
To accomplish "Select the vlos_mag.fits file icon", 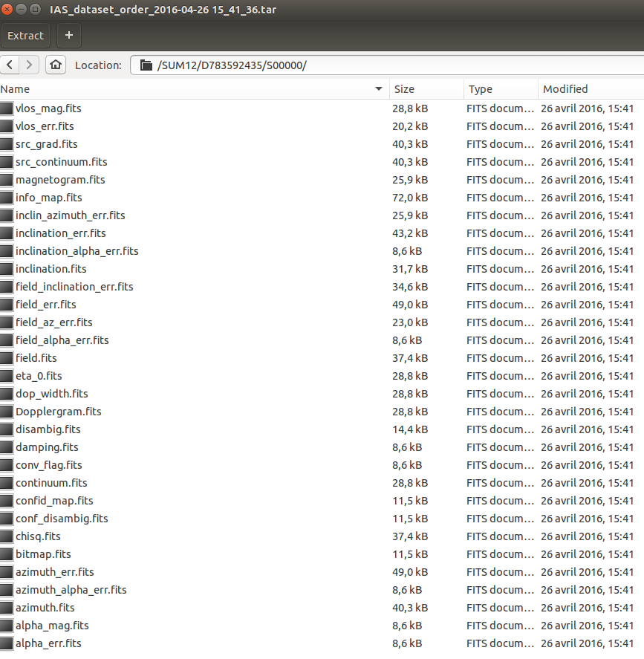I will pos(6,108).
